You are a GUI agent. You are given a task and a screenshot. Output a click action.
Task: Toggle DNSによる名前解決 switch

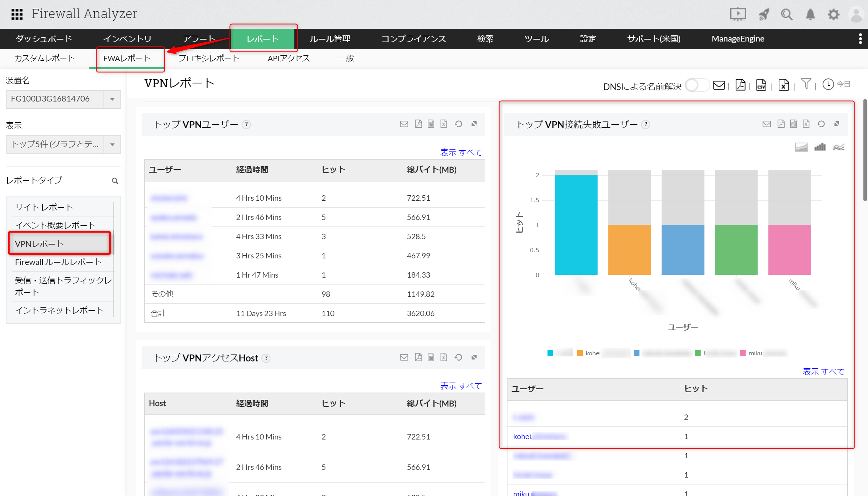[697, 85]
